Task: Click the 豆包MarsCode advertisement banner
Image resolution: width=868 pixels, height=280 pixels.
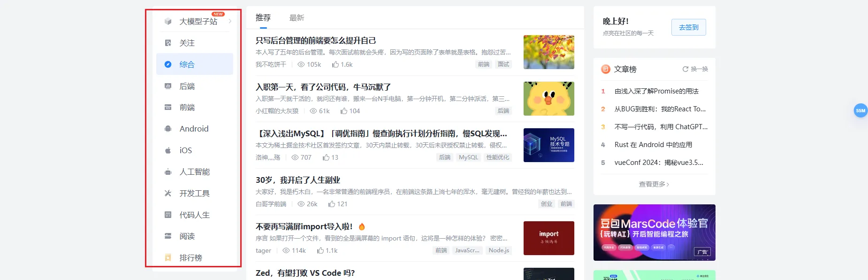Action: pyautogui.click(x=654, y=233)
